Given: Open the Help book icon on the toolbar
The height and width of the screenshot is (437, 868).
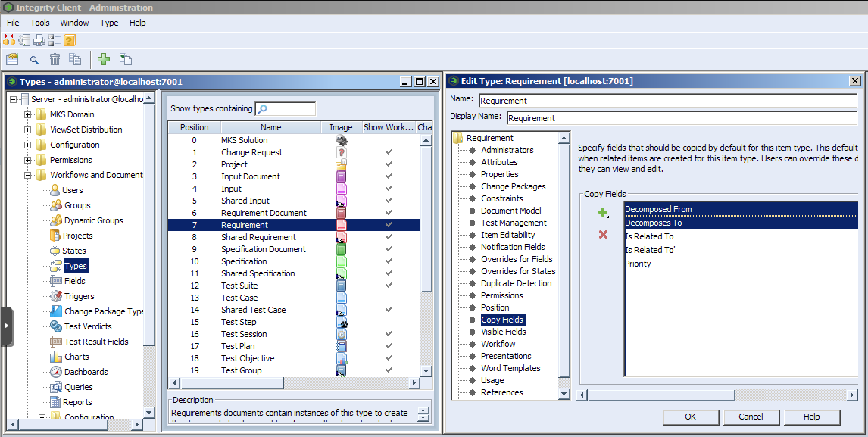Looking at the screenshot, I should click(69, 40).
